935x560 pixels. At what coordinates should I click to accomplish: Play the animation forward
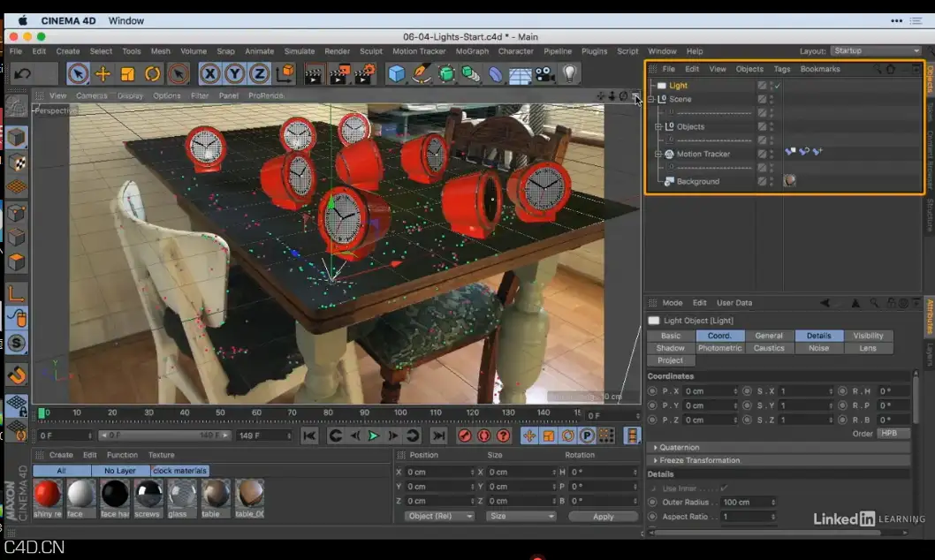point(374,435)
